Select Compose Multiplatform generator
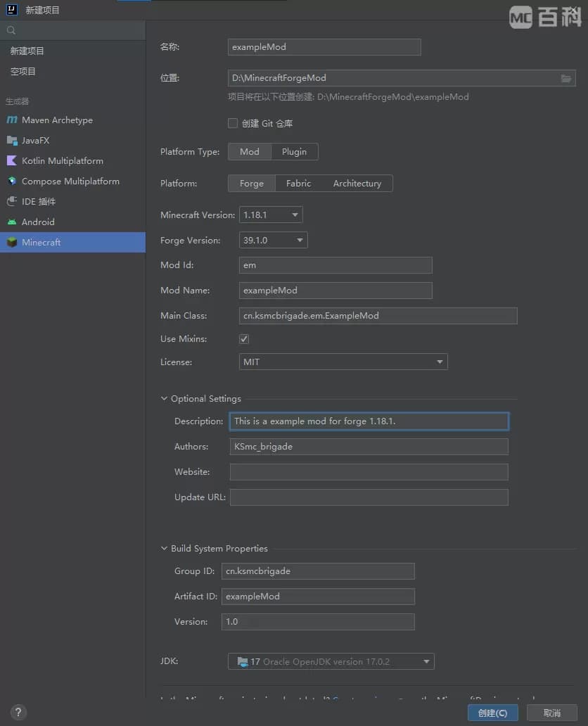Image resolution: width=588 pixels, height=726 pixels. click(x=72, y=181)
